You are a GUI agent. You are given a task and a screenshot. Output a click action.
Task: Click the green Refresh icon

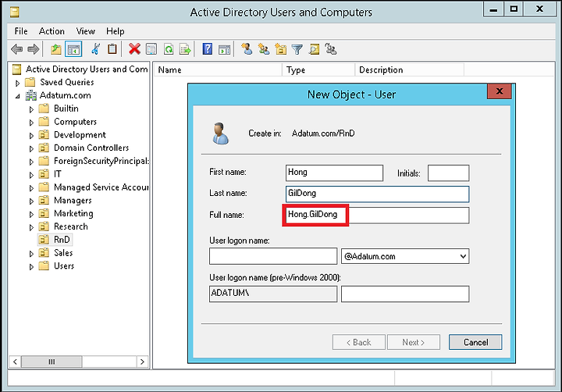169,49
